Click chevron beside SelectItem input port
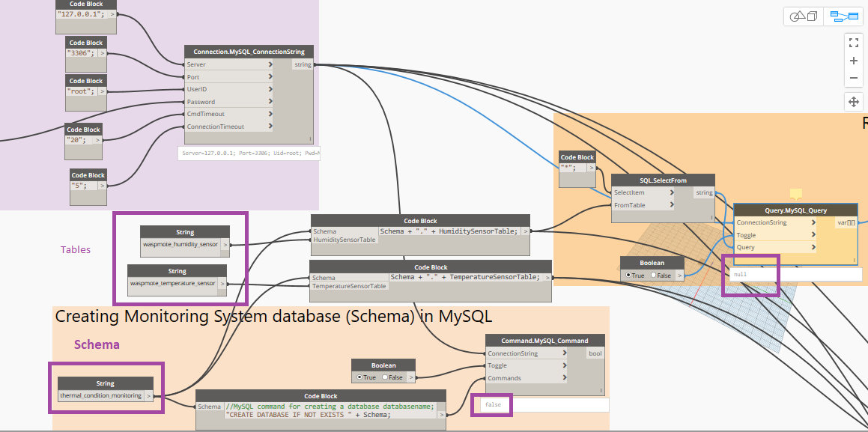 (x=672, y=192)
